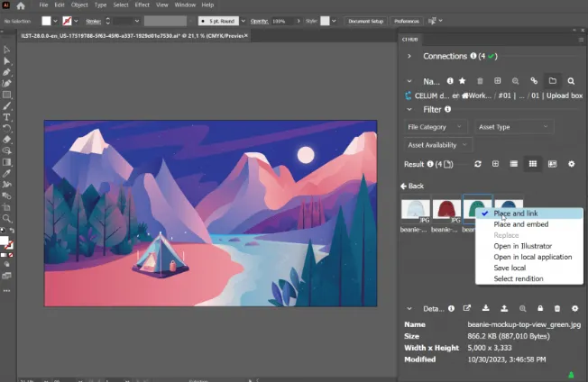Viewport: 588px width, 382px height.
Task: Go to Illustrator Home screen icon
Action: tap(21, 5)
